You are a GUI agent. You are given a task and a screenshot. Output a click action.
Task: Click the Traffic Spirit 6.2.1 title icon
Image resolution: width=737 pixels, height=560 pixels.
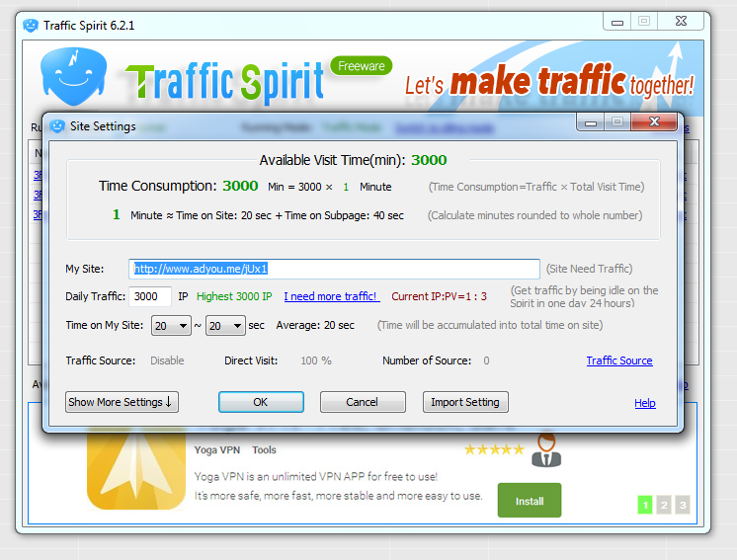[31, 26]
